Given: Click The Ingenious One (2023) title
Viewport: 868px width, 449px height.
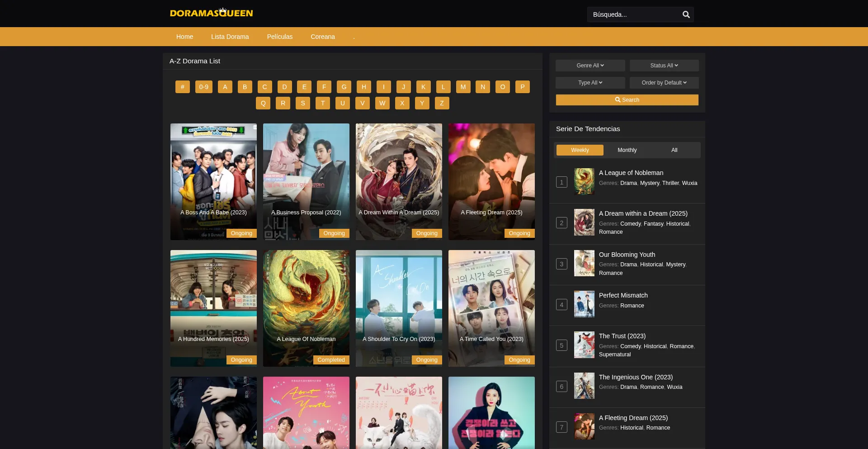Looking at the screenshot, I should [636, 377].
